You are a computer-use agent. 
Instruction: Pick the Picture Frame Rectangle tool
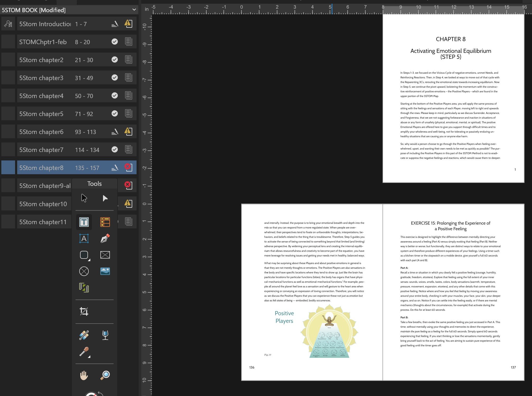click(105, 255)
